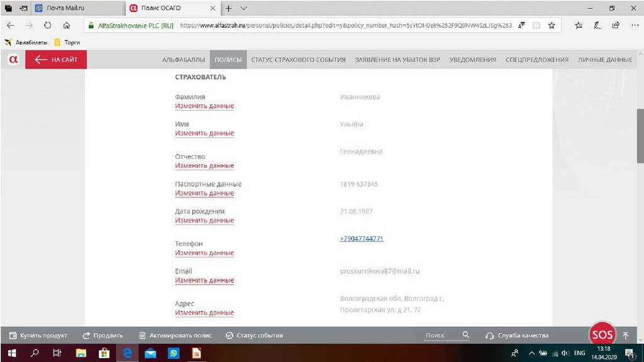Open the system volume icon
This screenshot has height=362, width=644.
[565, 353]
